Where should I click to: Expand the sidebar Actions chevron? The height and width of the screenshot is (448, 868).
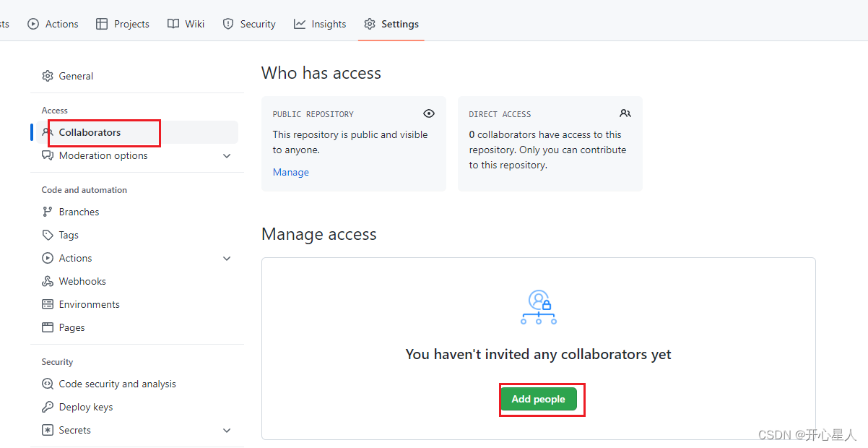coord(227,258)
